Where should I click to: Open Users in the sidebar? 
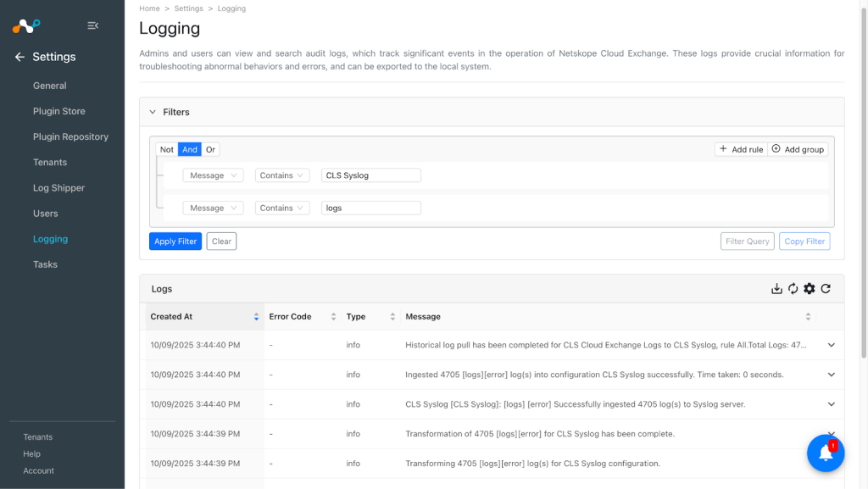[x=46, y=214]
